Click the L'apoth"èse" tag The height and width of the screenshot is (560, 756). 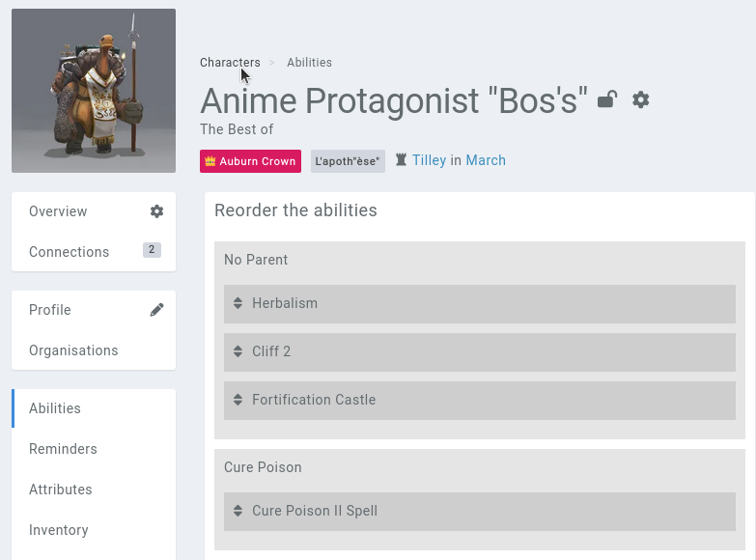348,161
